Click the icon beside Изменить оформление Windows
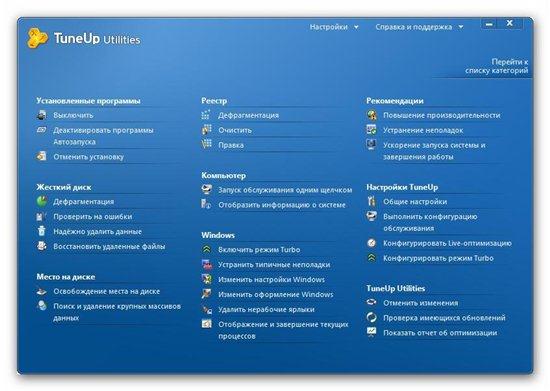This screenshot has width=550, height=391. click(207, 294)
